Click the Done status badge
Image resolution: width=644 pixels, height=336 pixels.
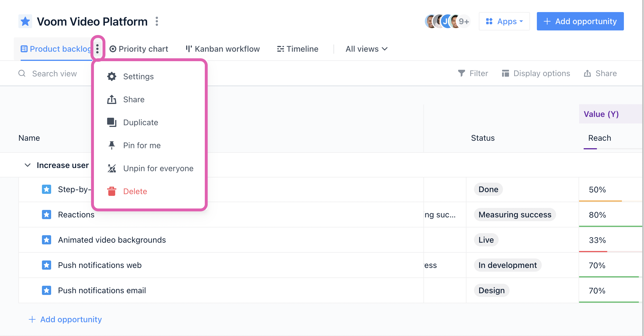488,189
